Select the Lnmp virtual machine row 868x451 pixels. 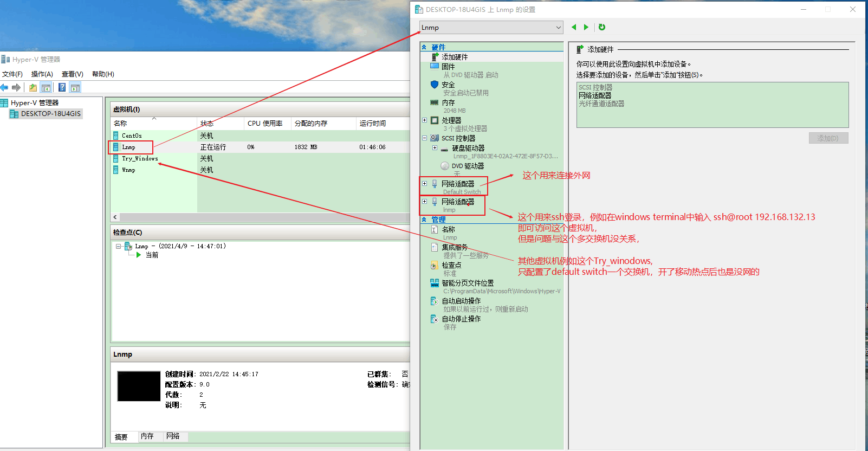(x=260, y=147)
